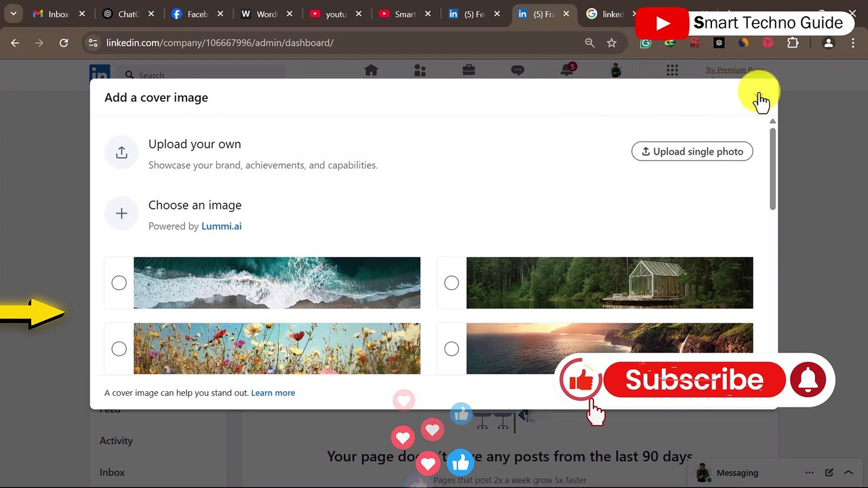
Task: Close the ChatGPT tab
Action: point(151,14)
